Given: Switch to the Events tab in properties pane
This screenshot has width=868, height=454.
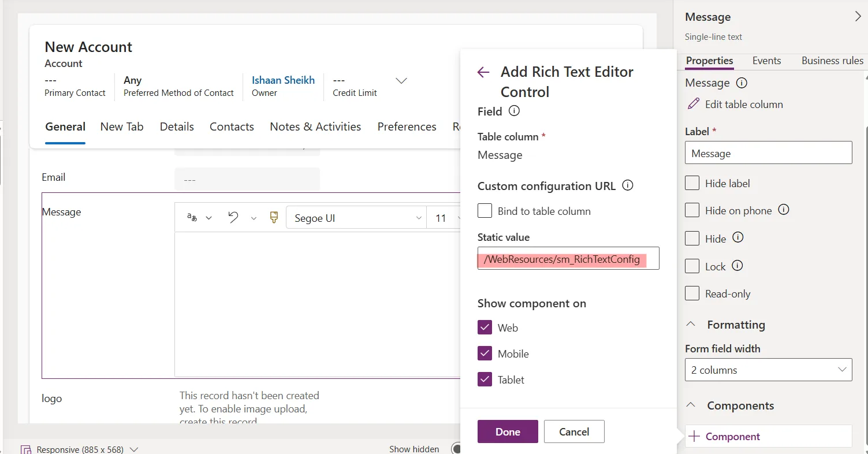Looking at the screenshot, I should pyautogui.click(x=766, y=61).
